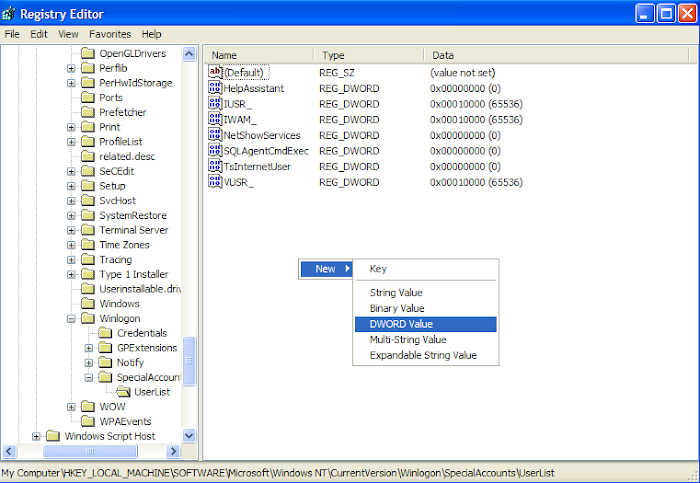Click the Credentials folder icon
The width and height of the screenshot is (700, 483).
click(x=105, y=333)
